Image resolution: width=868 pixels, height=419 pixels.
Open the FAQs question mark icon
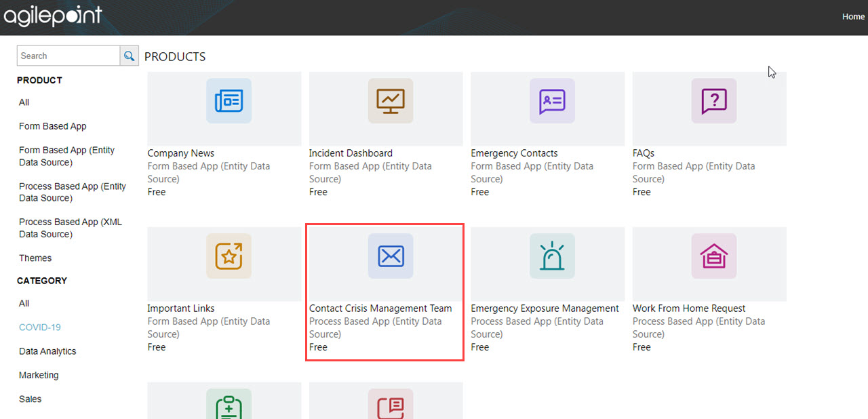[714, 101]
